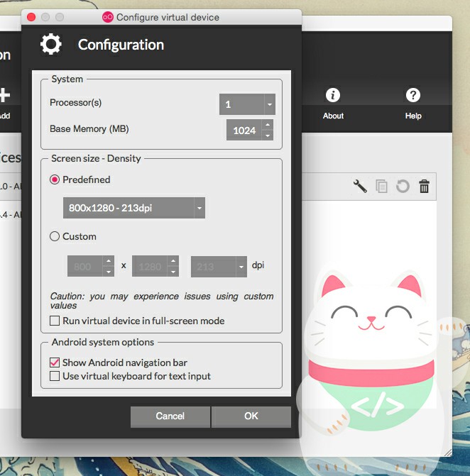Open the About info icon
Screen dimensions: 470x476
pos(332,95)
